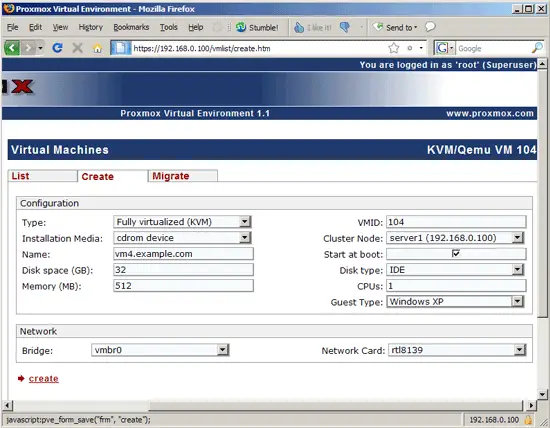550x428 pixels.
Task: Click the security padlock icon in status bar
Action: click(x=528, y=419)
